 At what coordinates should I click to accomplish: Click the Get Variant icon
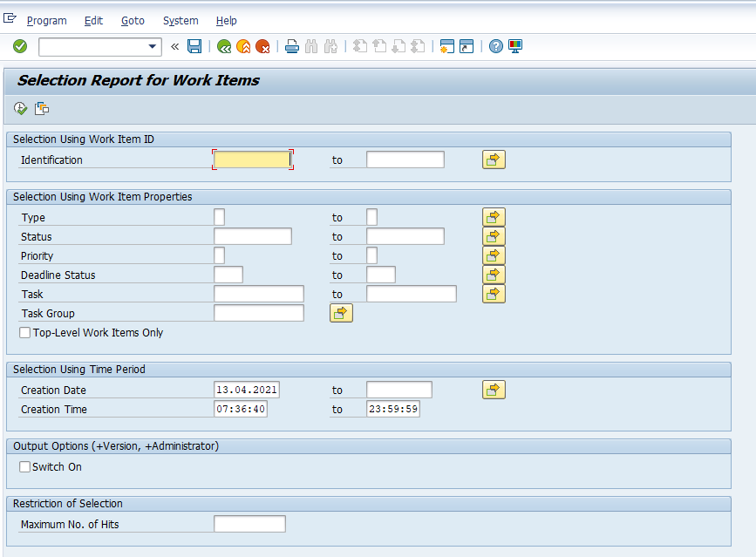click(42, 108)
